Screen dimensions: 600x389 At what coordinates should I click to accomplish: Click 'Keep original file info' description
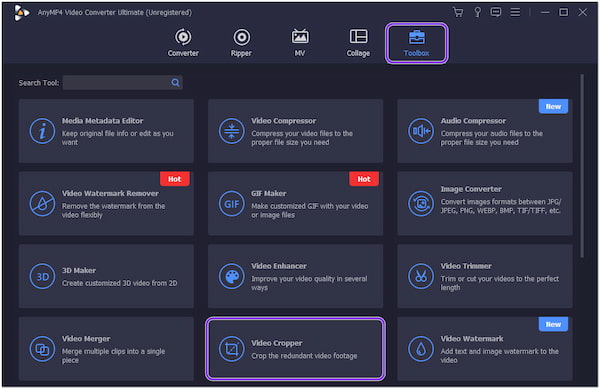tap(117, 138)
